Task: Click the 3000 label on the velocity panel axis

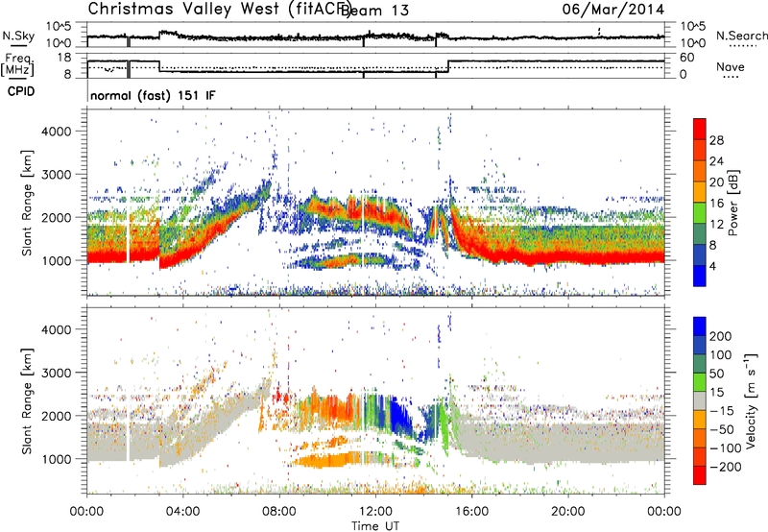Action: pyautogui.click(x=56, y=373)
